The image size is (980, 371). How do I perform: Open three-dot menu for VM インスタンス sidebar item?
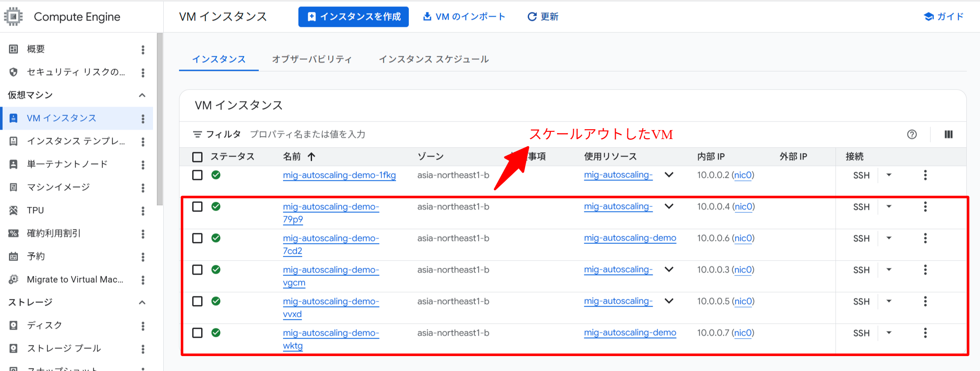[143, 119]
